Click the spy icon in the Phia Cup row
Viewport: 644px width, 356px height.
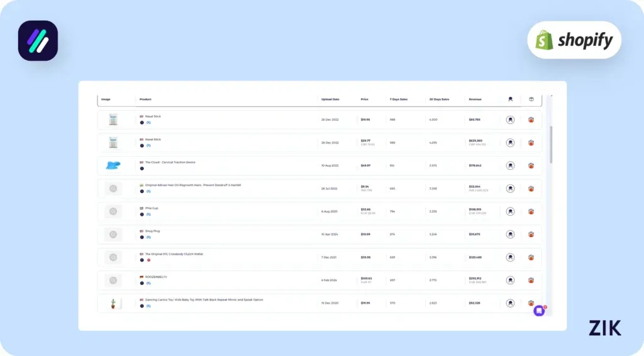click(510, 211)
